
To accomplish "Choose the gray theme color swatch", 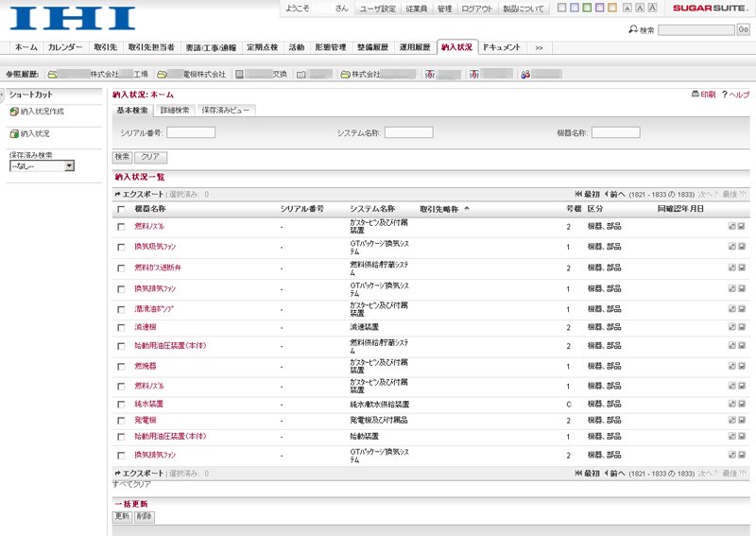I will tap(561, 8).
